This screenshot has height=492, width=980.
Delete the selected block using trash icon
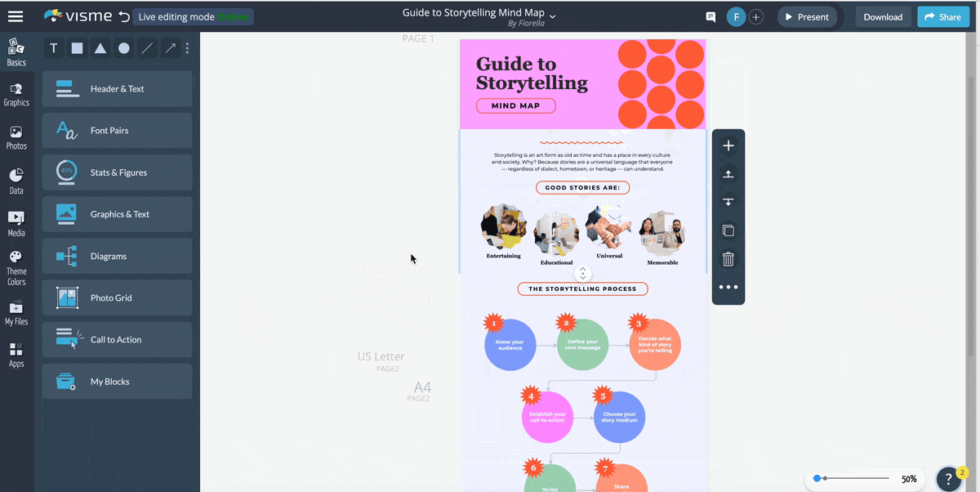(728, 258)
